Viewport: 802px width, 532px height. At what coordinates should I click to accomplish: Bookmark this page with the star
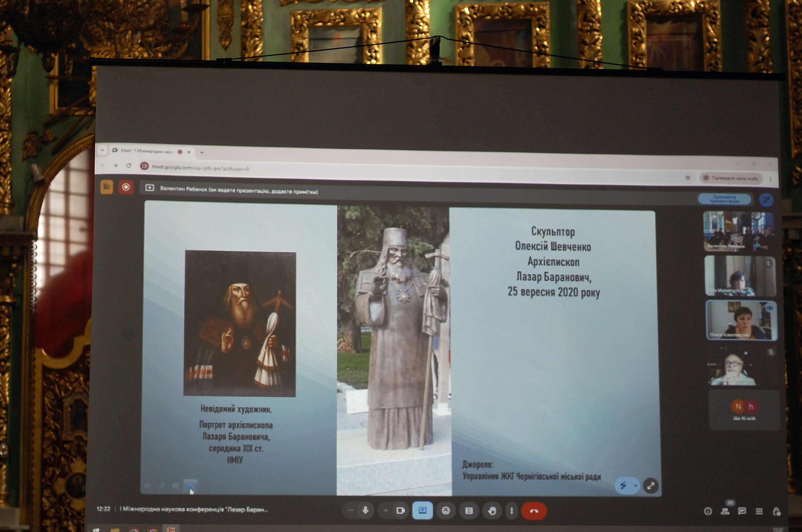688,177
